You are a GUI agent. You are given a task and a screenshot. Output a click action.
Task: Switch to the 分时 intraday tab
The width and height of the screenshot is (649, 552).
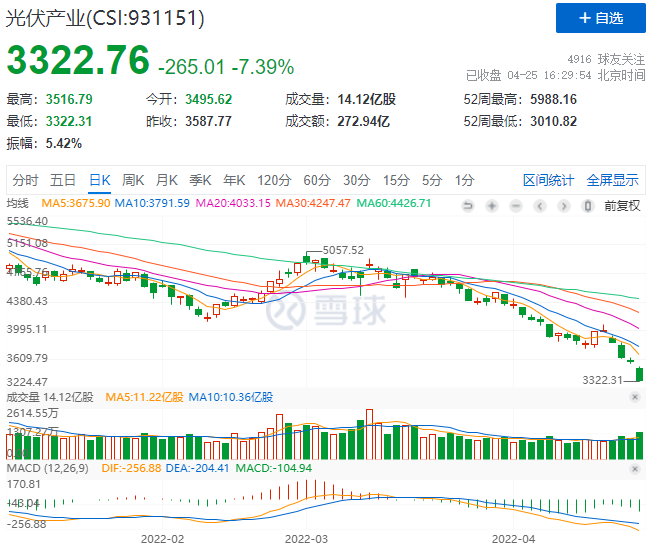(25, 180)
